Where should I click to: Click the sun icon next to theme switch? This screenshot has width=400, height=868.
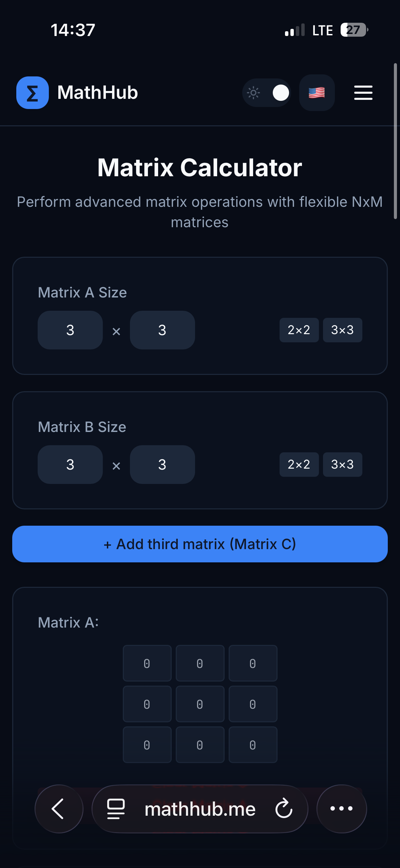(253, 92)
